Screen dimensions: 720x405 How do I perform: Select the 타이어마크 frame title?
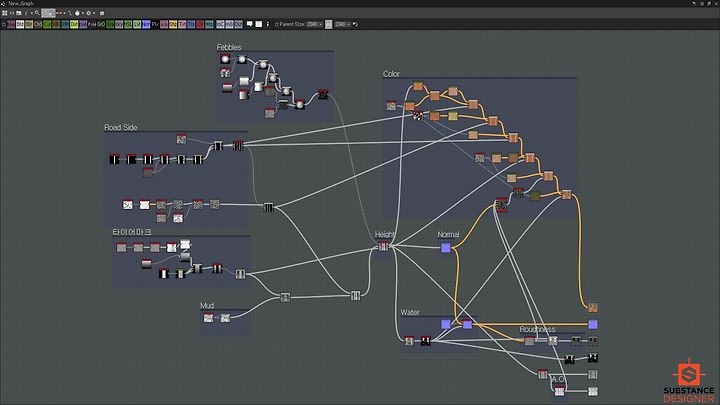[x=132, y=232]
